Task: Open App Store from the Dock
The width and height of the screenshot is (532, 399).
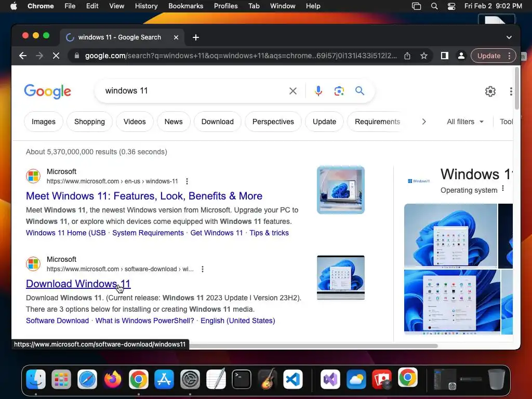Action: pyautogui.click(x=164, y=379)
